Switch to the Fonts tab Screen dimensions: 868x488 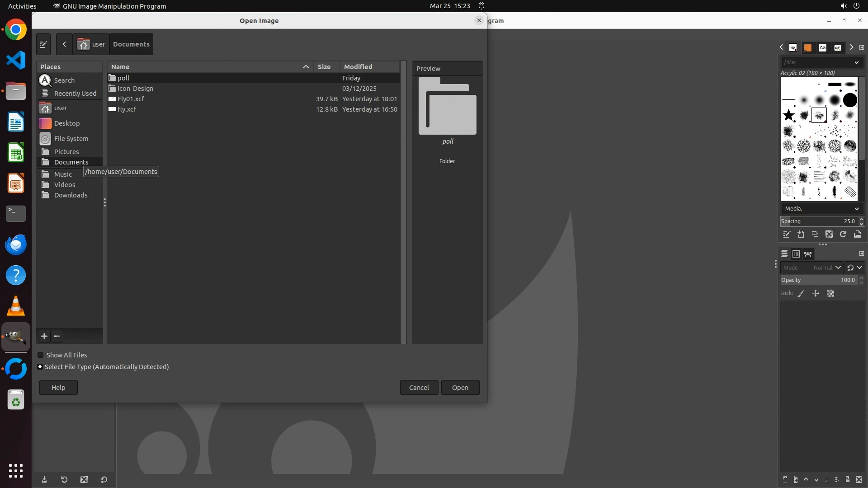click(822, 47)
